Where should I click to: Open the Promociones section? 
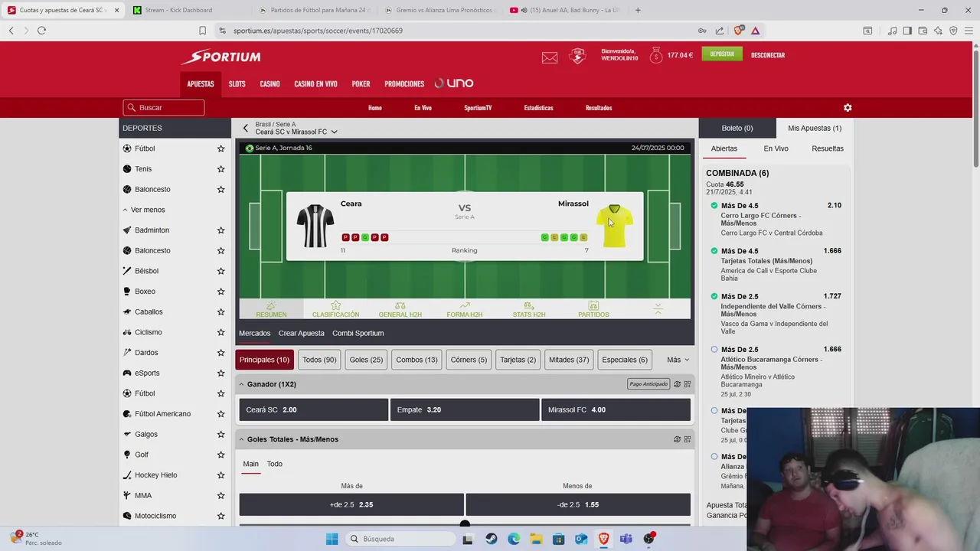point(404,84)
